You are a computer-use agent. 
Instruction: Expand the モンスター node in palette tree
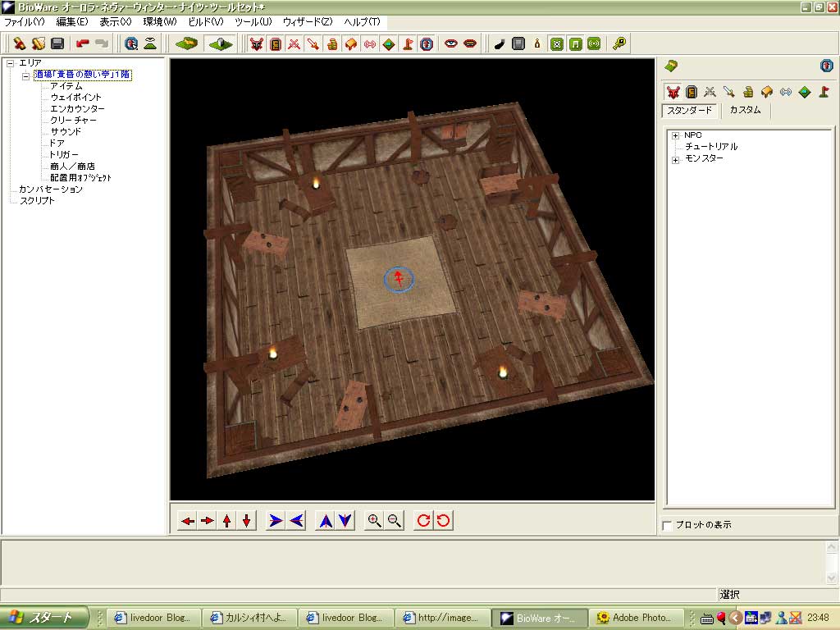tap(676, 160)
